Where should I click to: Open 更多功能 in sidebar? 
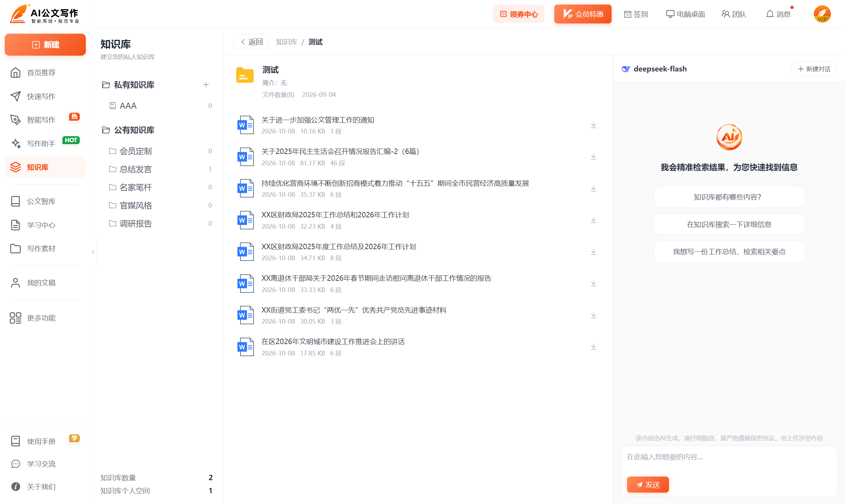point(45,318)
